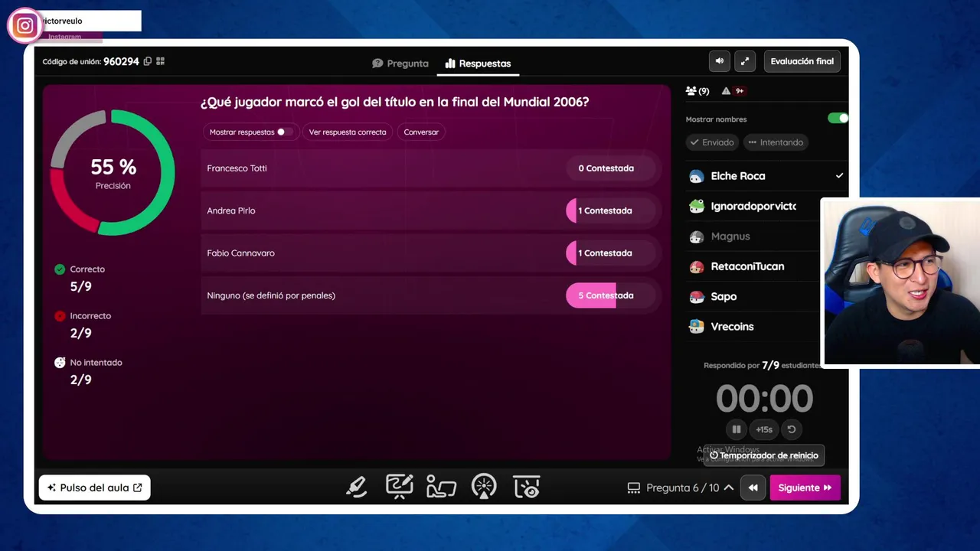The image size is (980, 551).
Task: Open the participants count (9)
Action: coord(697,91)
